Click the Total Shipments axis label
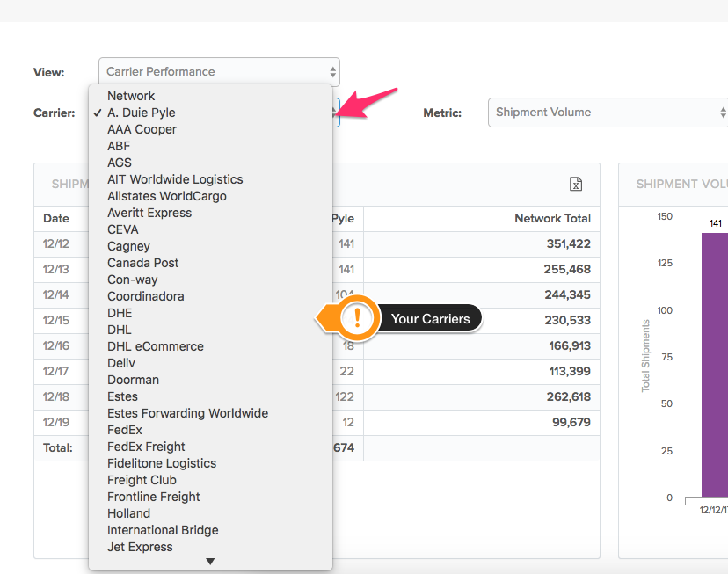This screenshot has width=728, height=574. coord(645,356)
